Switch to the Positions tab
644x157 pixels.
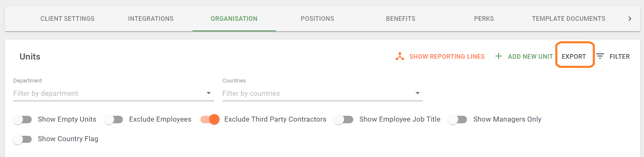[x=317, y=19]
